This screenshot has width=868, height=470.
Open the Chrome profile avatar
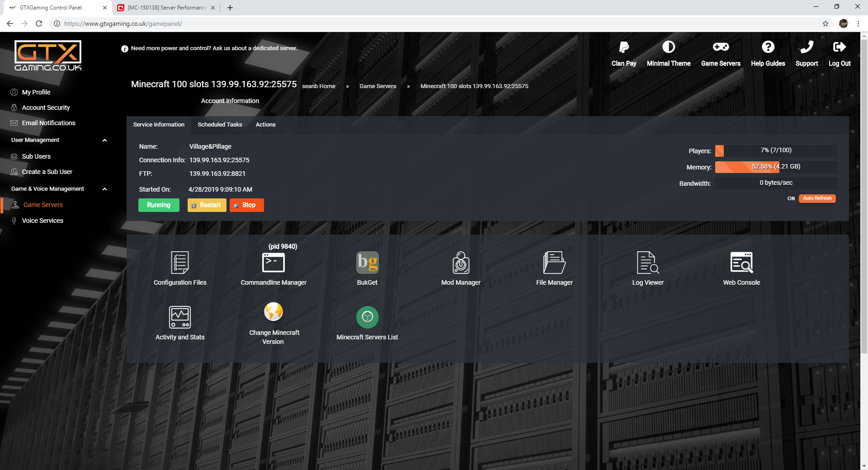pos(844,23)
